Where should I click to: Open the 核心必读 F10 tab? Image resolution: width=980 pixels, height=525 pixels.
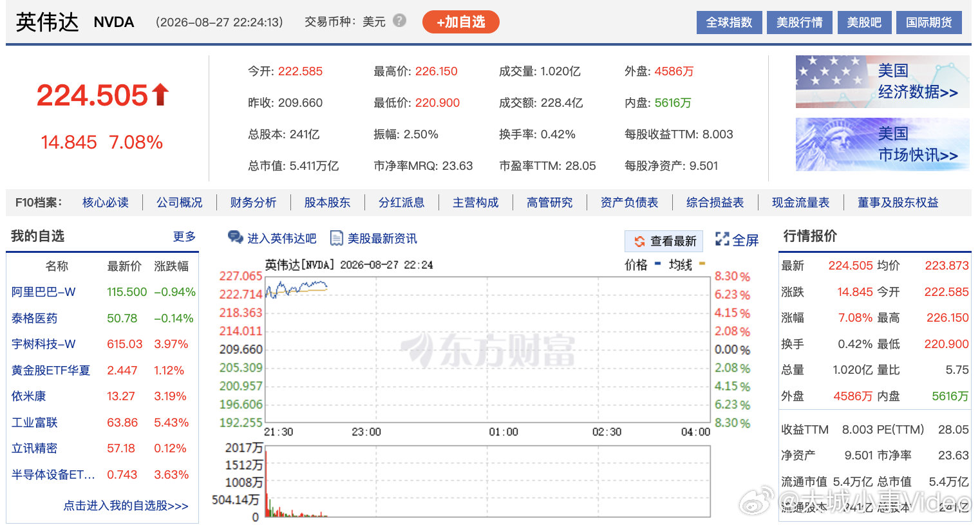coord(106,203)
